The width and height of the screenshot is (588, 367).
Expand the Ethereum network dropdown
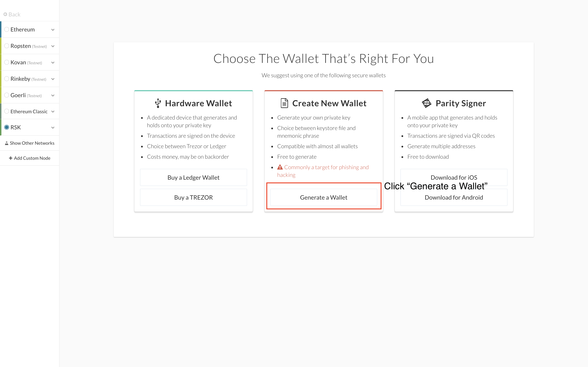53,29
